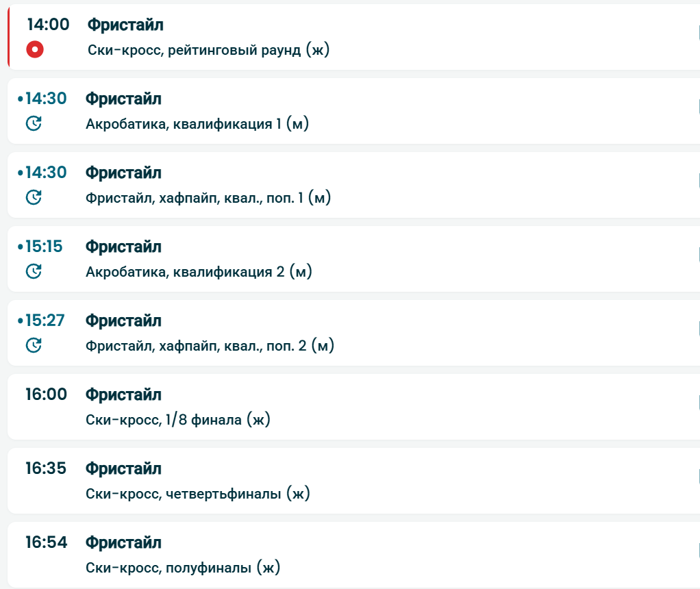The image size is (700, 589).
Task: Click the 16:35 start time
Action: point(47,468)
